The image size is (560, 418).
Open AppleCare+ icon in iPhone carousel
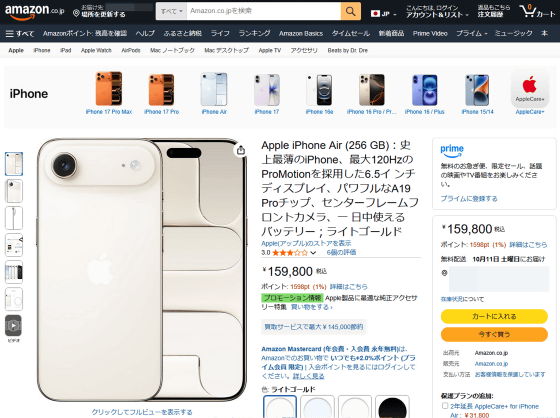point(530,89)
